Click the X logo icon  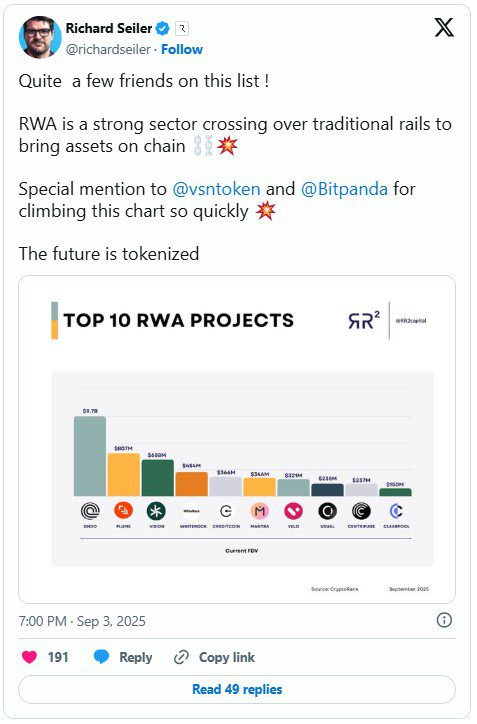[x=444, y=27]
